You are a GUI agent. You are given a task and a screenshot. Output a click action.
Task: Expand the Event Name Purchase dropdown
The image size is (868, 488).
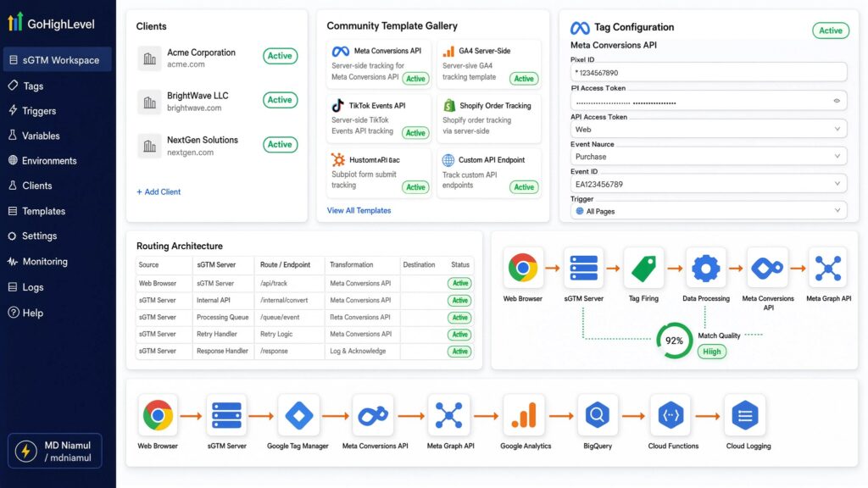coord(709,157)
